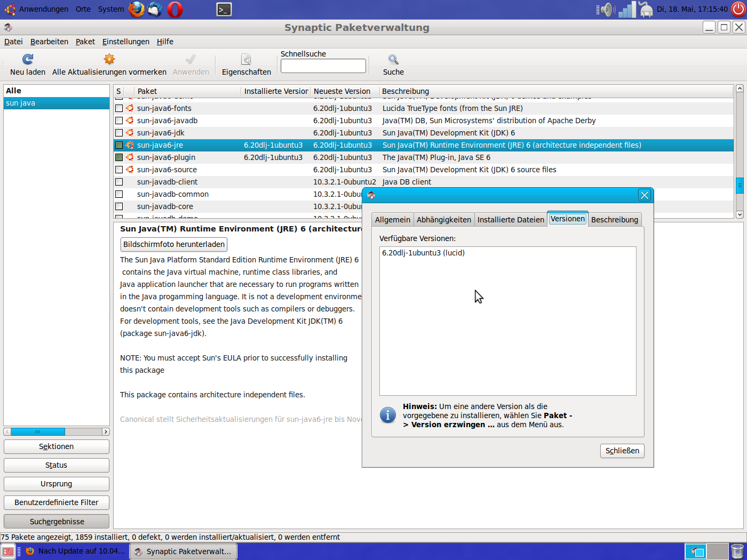
Task: Switch to the Allgemein tab
Action: pyautogui.click(x=393, y=220)
